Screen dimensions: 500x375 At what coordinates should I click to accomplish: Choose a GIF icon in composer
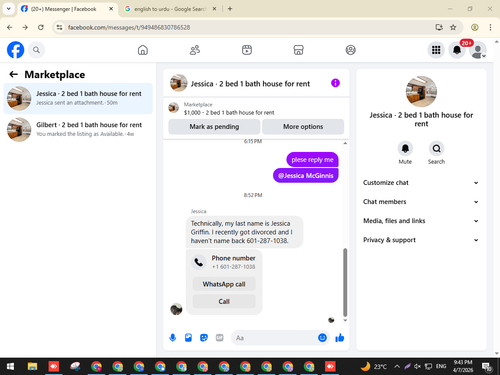[x=219, y=338]
